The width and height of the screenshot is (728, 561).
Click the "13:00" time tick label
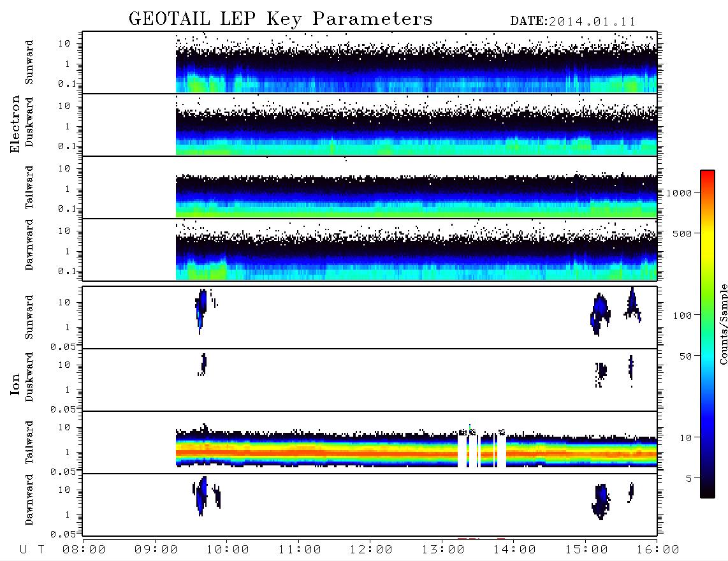[443, 550]
